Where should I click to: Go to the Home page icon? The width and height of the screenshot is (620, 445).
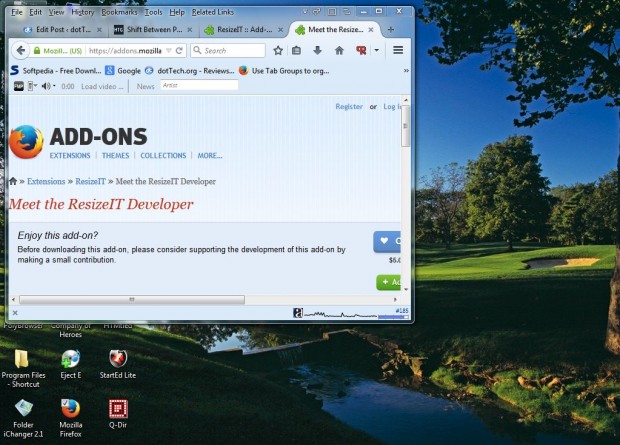(x=339, y=50)
